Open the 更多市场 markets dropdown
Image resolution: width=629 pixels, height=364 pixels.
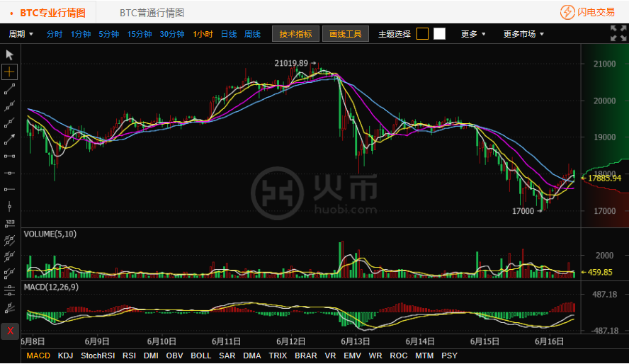[523, 34]
